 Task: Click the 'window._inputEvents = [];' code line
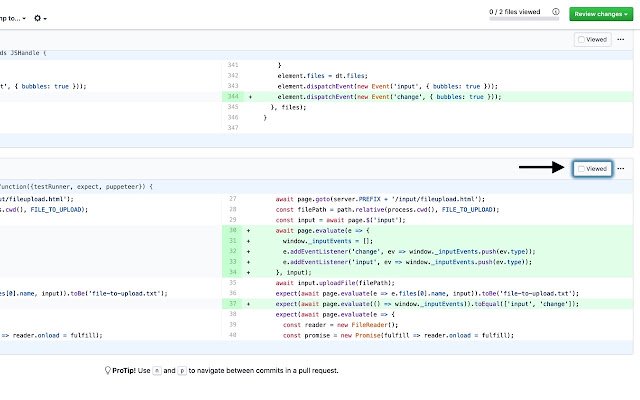point(327,241)
